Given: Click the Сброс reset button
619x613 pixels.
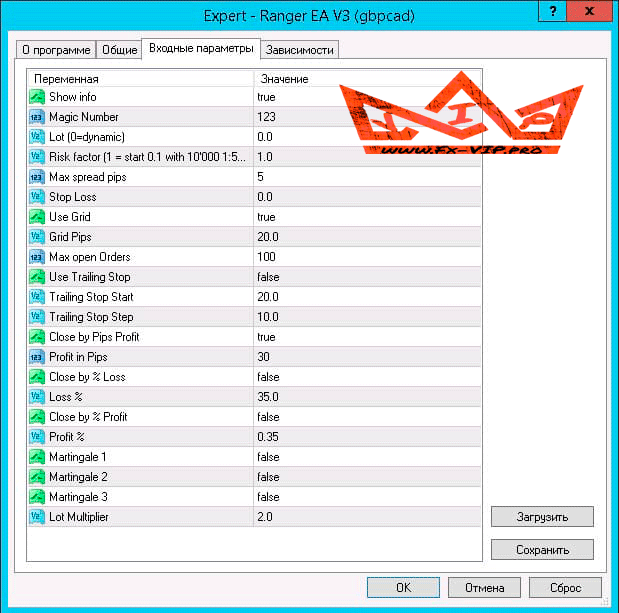Looking at the screenshot, I should (566, 587).
